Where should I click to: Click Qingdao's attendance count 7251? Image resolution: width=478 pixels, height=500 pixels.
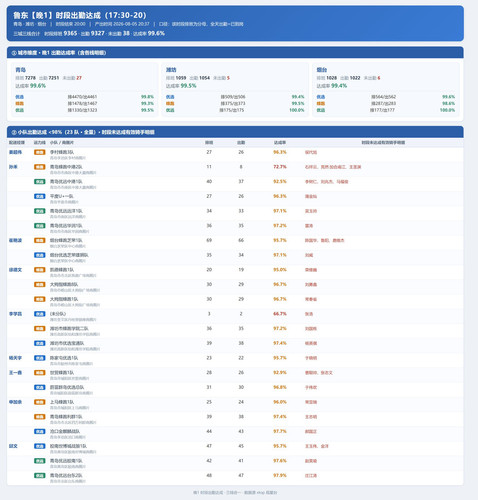[54, 78]
